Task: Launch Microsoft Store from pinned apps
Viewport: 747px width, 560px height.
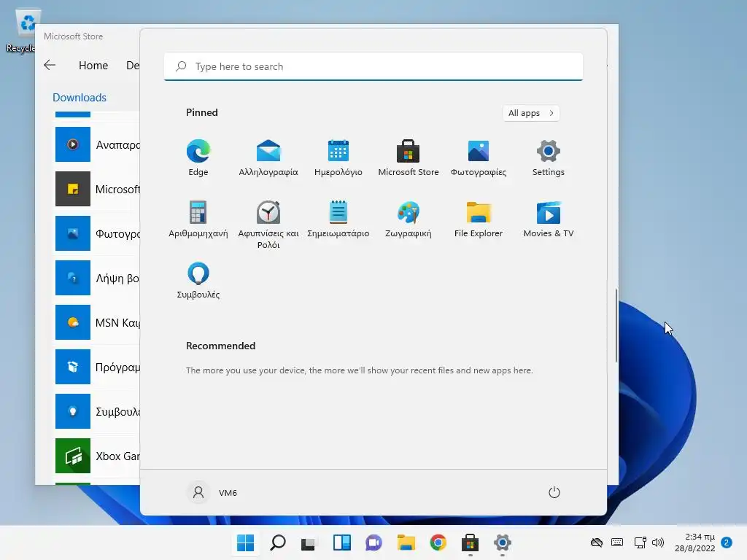Action: click(x=409, y=158)
